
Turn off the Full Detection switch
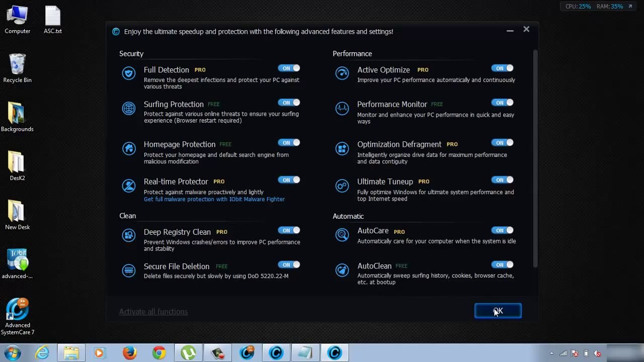[289, 68]
